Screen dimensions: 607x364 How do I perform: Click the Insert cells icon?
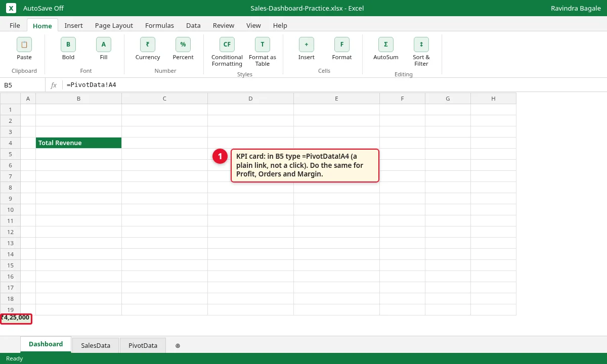307,44
